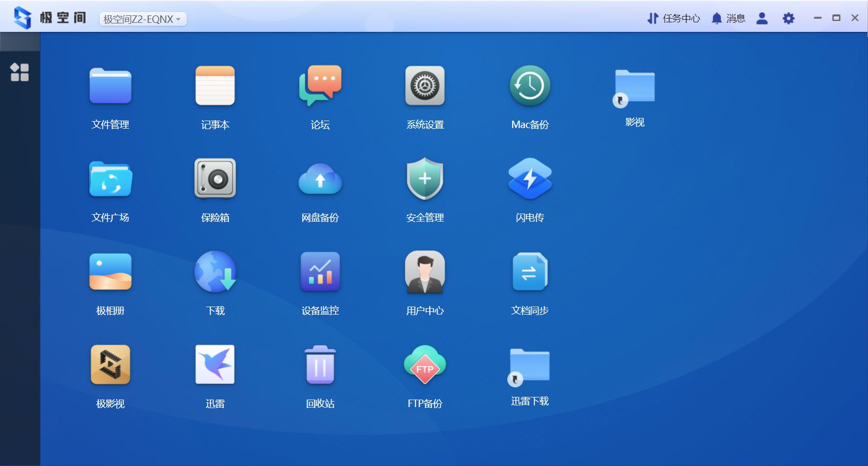Open the 迅雷下载 folder shortcut
The image size is (868, 466).
529,367
